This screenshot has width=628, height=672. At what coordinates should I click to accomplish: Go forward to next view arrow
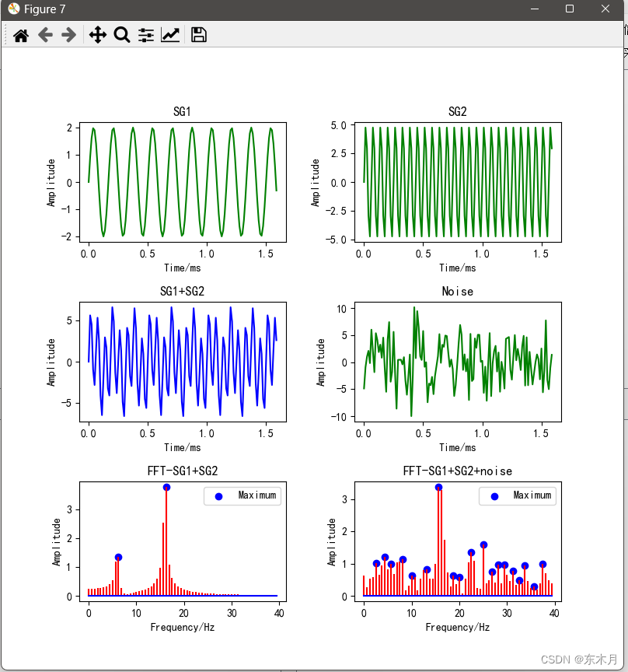click(x=69, y=35)
